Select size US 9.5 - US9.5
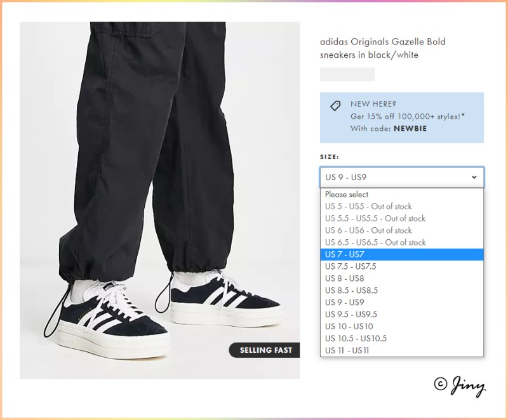Screen dimensions: 508x420 coord(402,314)
